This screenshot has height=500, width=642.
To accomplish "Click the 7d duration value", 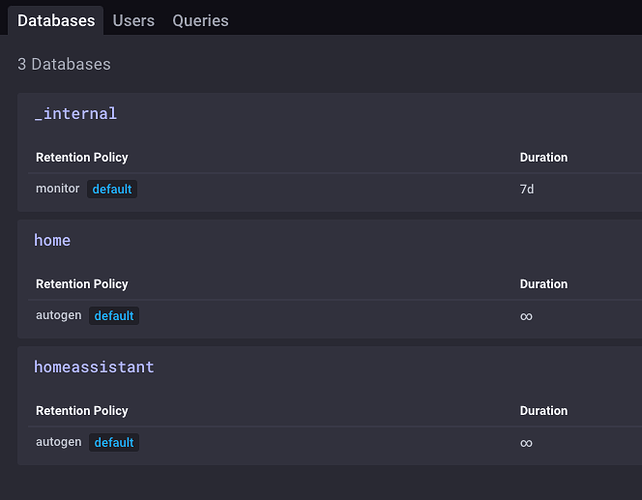I will (x=527, y=189).
